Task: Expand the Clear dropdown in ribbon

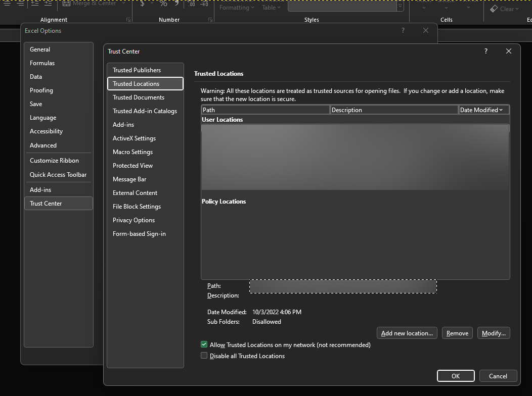Action: click(506, 9)
